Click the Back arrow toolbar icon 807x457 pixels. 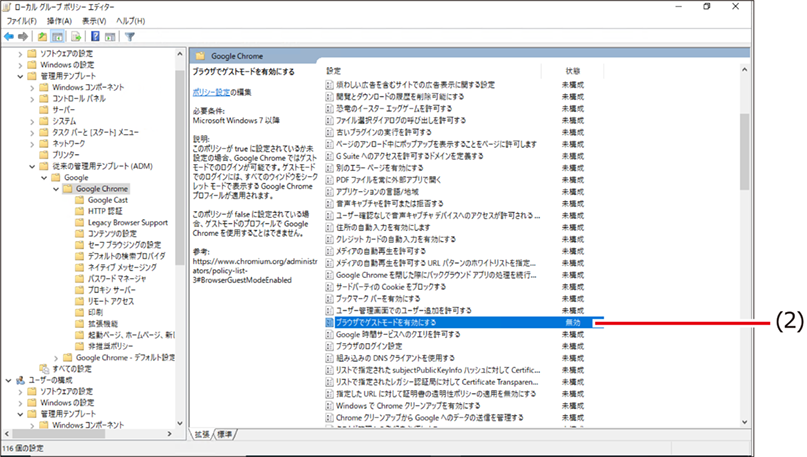pos(9,37)
